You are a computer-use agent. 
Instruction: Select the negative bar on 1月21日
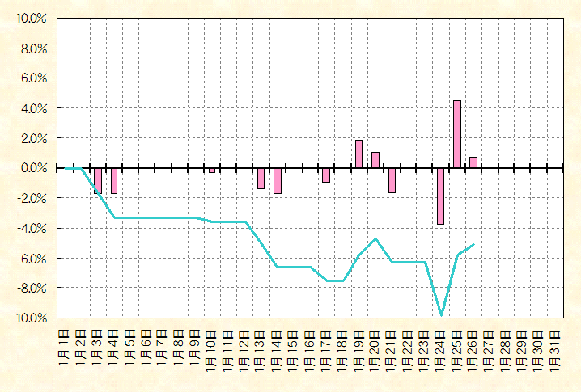(x=392, y=180)
